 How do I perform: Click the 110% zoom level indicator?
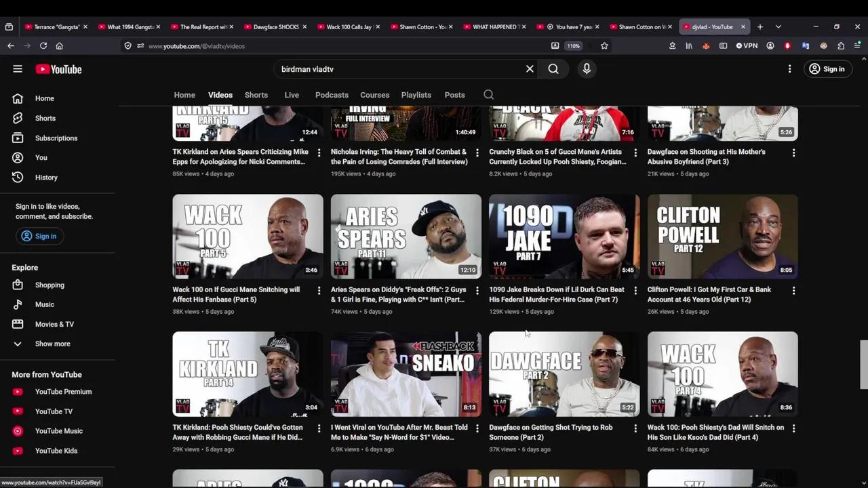point(574,45)
